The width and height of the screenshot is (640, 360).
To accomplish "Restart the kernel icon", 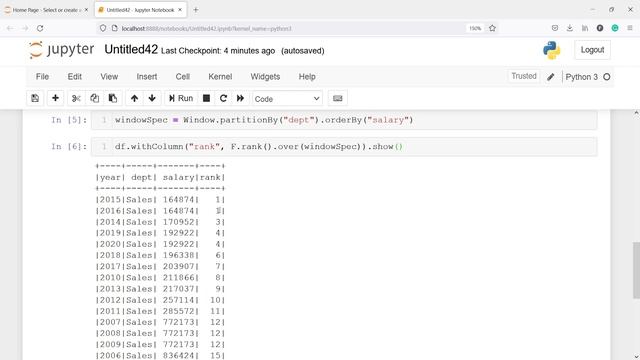I will click(x=223, y=98).
